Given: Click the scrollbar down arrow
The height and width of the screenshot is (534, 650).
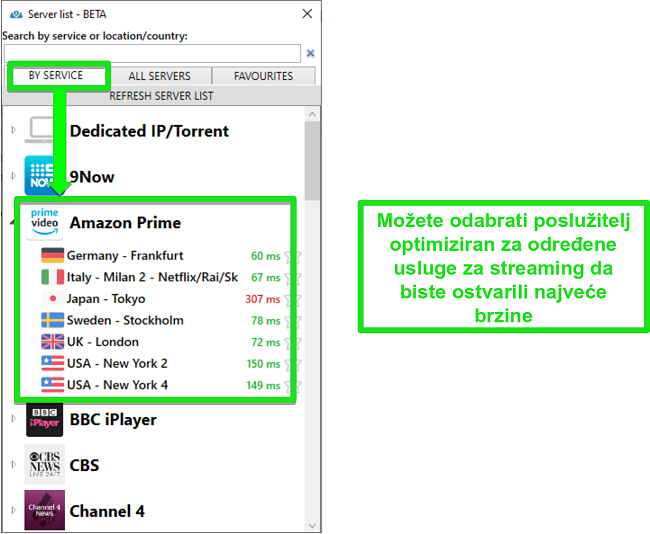Looking at the screenshot, I should (x=312, y=526).
